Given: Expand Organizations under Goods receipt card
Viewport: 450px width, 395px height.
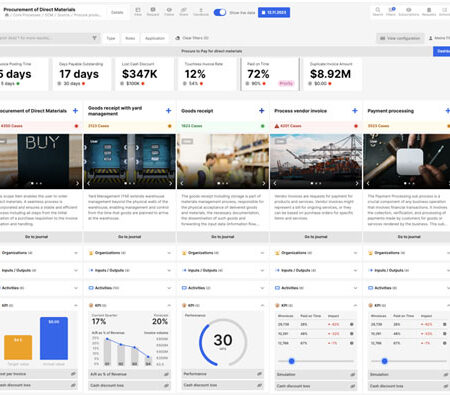Looking at the screenshot, I should pos(223,253).
